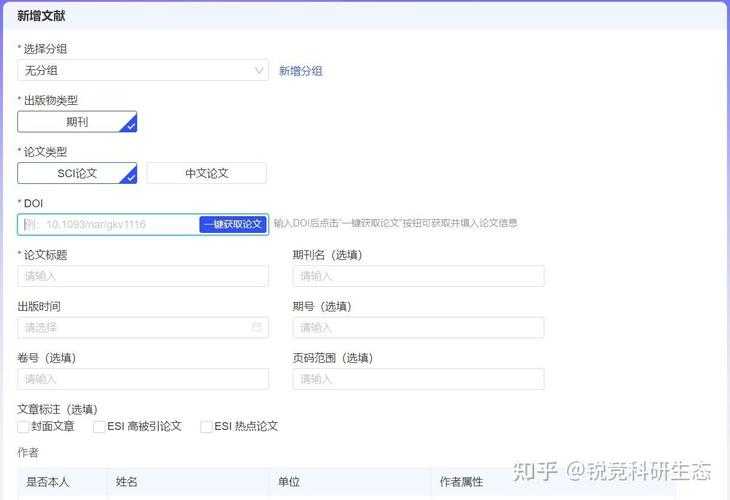Click the 期号 input field
This screenshot has height=500, width=730.
(x=419, y=327)
